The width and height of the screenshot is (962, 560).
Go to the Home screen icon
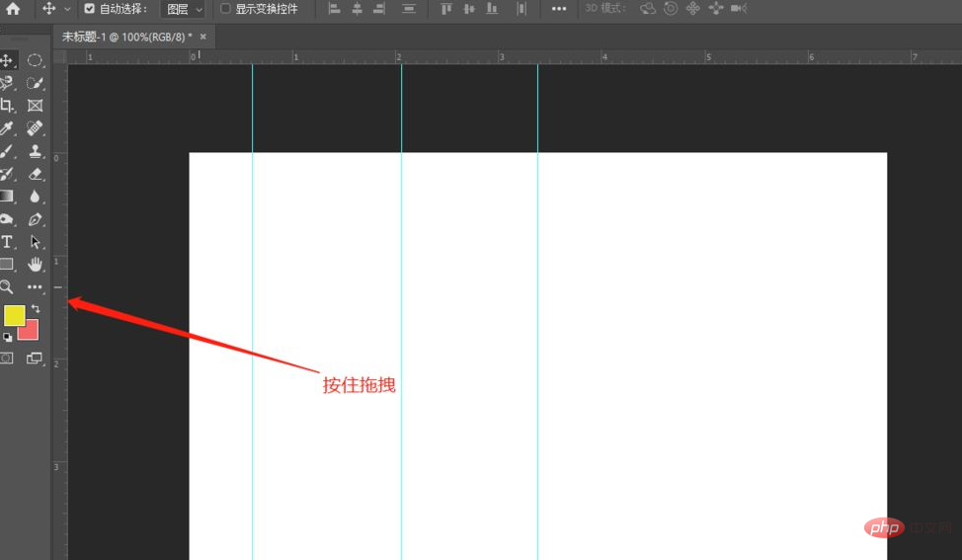click(x=13, y=9)
